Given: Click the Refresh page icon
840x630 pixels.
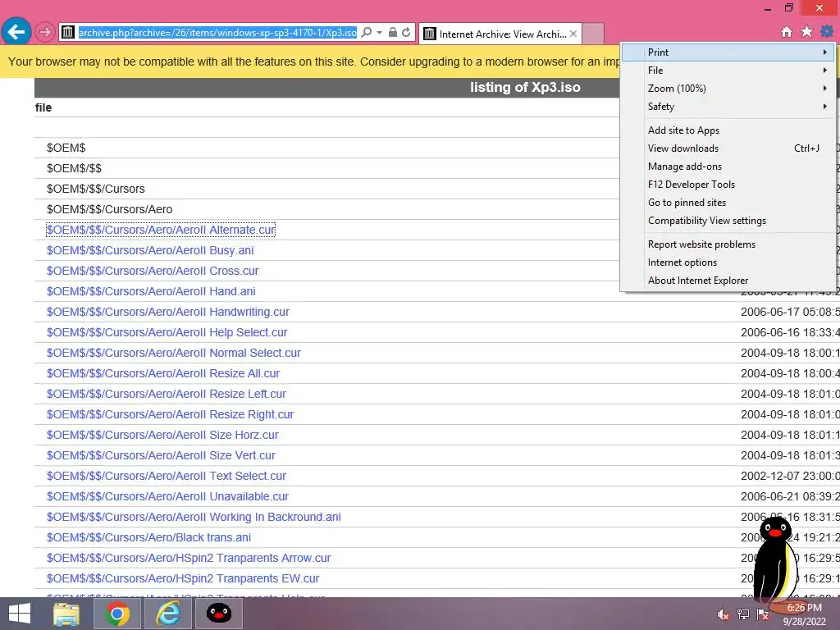Looking at the screenshot, I should point(406,33).
